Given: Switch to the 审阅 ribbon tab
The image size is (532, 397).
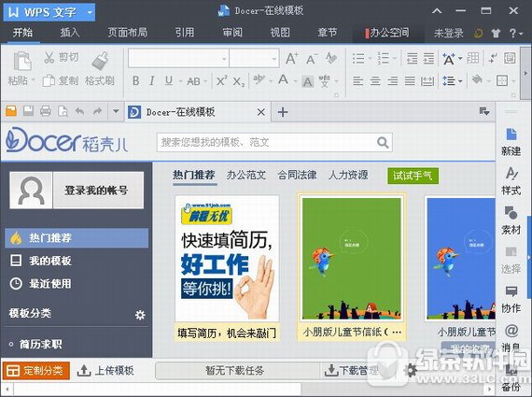Looking at the screenshot, I should (x=232, y=33).
